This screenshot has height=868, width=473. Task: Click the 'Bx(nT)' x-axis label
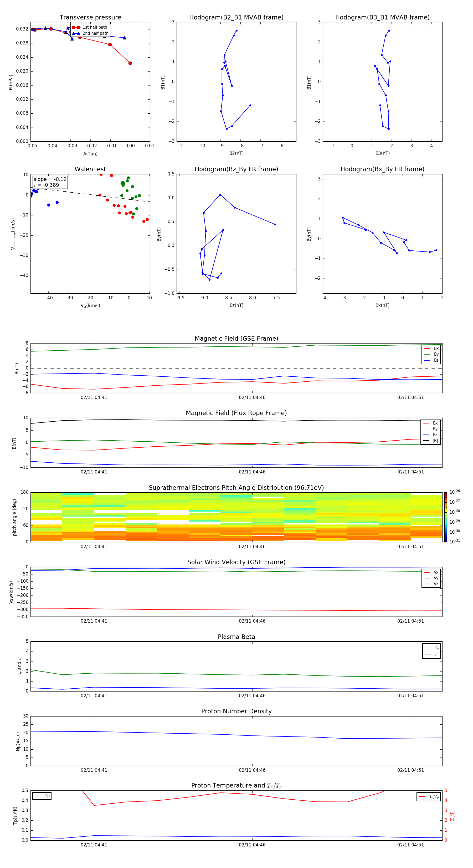click(x=382, y=305)
